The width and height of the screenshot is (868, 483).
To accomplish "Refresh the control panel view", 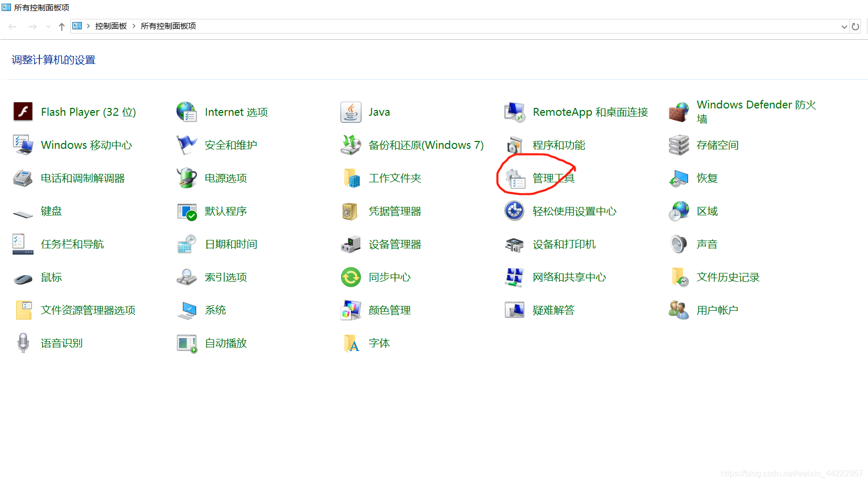I will 855,26.
